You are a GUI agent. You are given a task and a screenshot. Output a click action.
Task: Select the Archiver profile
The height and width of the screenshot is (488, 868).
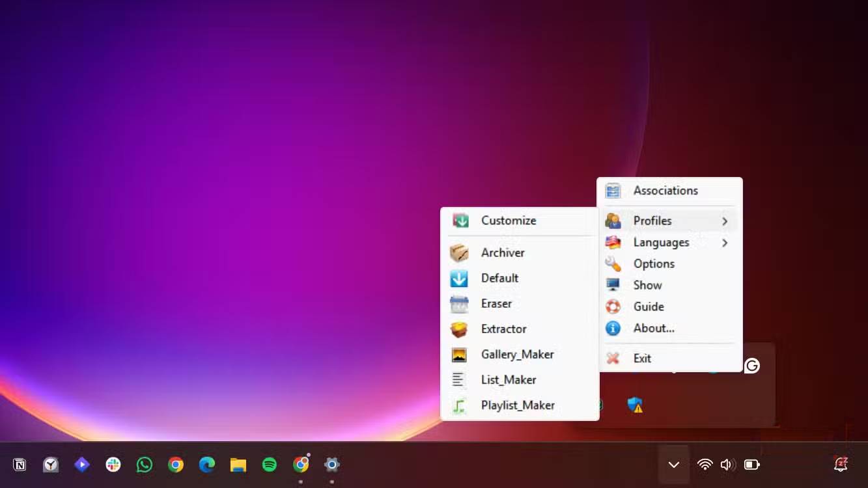(502, 252)
